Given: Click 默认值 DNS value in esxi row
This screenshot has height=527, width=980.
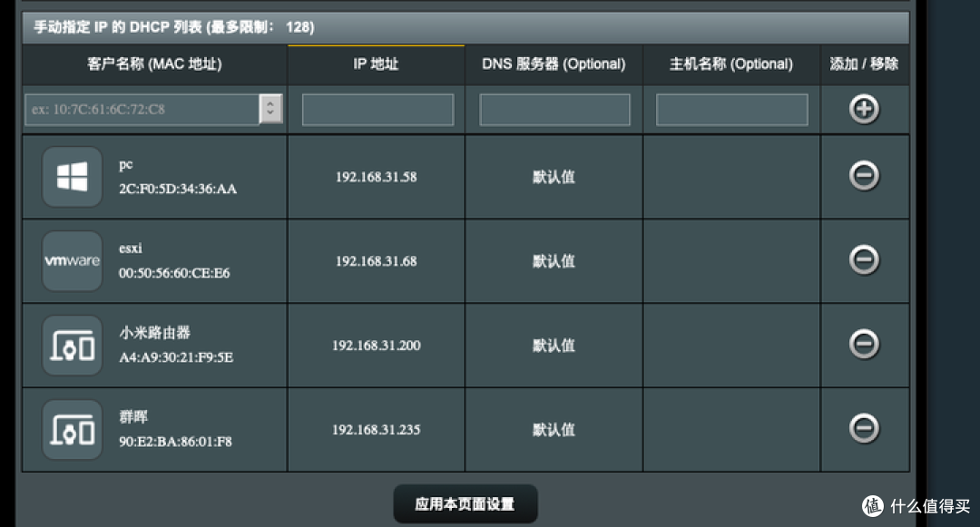Looking at the screenshot, I should (554, 261).
